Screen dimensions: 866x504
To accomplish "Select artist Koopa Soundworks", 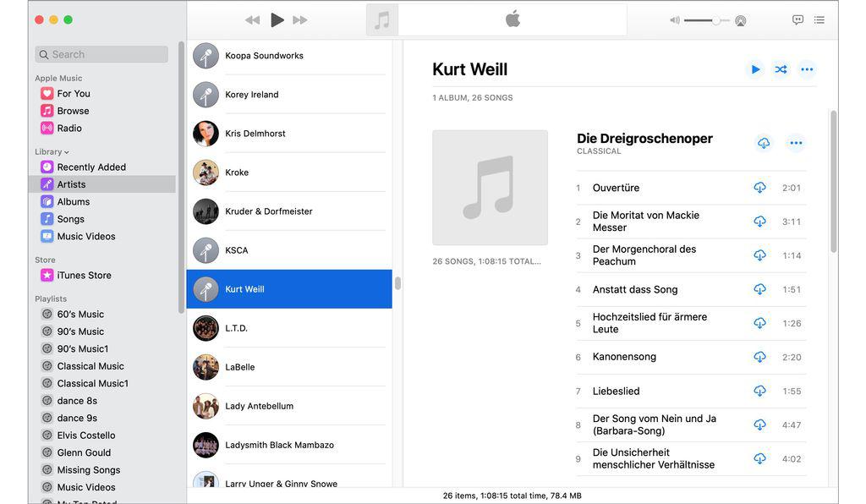I will click(289, 56).
